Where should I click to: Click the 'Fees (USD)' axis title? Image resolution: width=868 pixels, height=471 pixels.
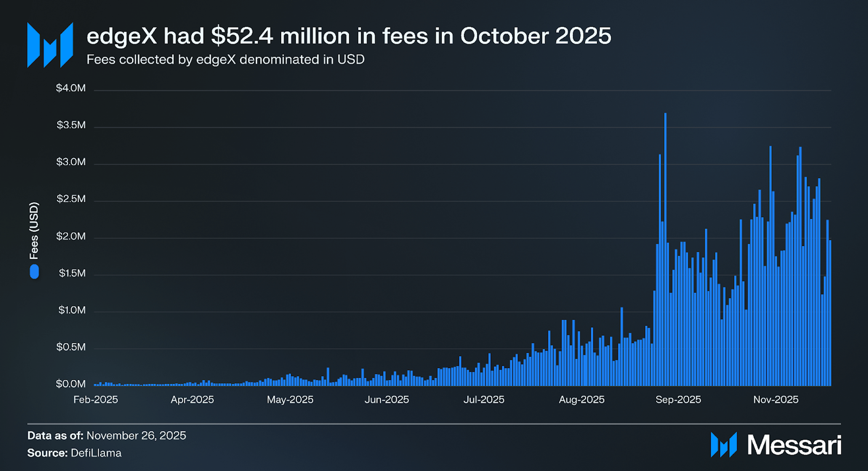tap(34, 231)
